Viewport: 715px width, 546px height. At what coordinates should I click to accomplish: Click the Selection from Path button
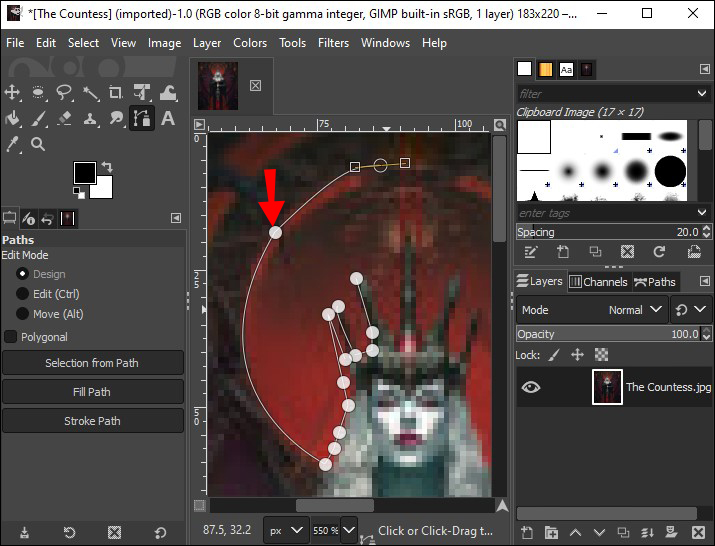click(92, 363)
